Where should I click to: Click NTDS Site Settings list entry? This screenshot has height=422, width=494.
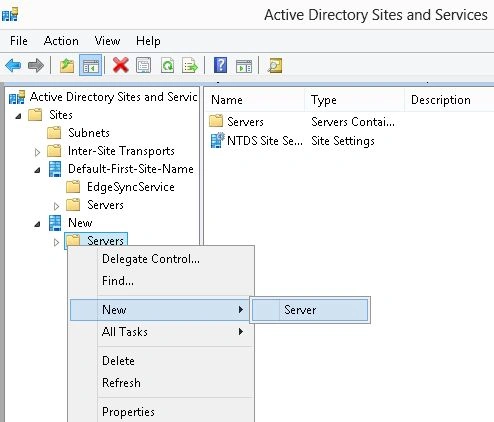click(x=256, y=141)
